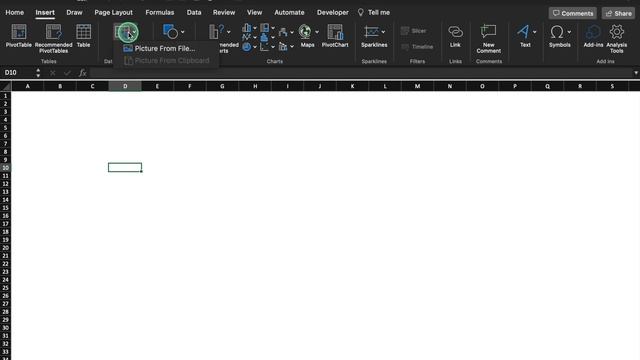Click the Select All corner triangle
640x360 pixels.
[x=6, y=86]
